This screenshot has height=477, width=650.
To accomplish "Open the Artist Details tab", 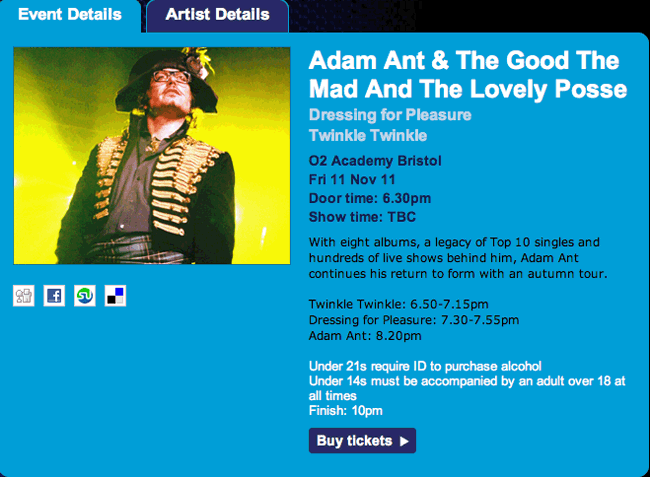I will coord(217,15).
